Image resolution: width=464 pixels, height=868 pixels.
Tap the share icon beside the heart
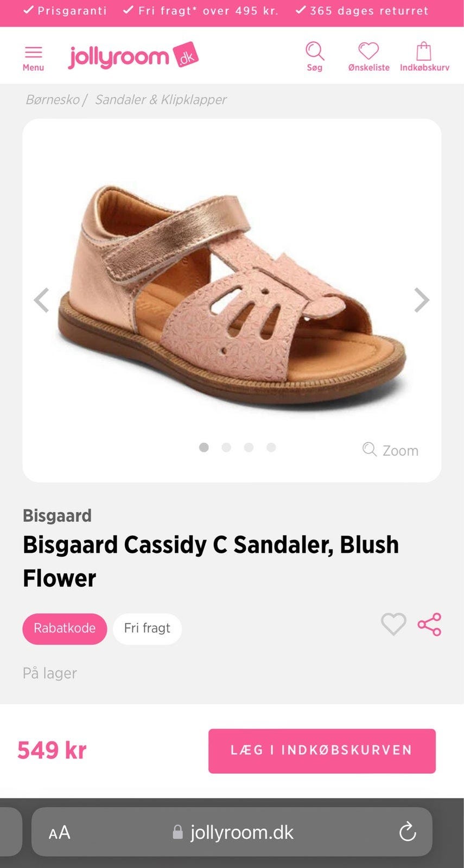coord(429,624)
